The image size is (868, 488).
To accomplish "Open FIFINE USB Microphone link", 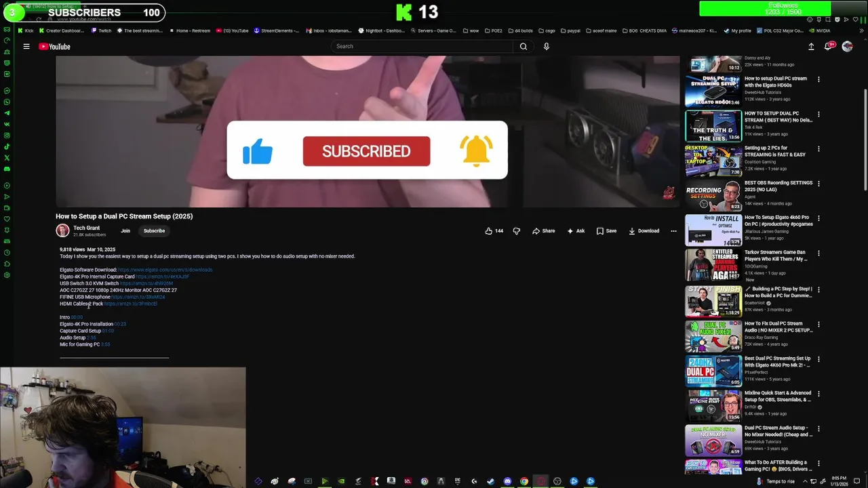I will coord(138,297).
